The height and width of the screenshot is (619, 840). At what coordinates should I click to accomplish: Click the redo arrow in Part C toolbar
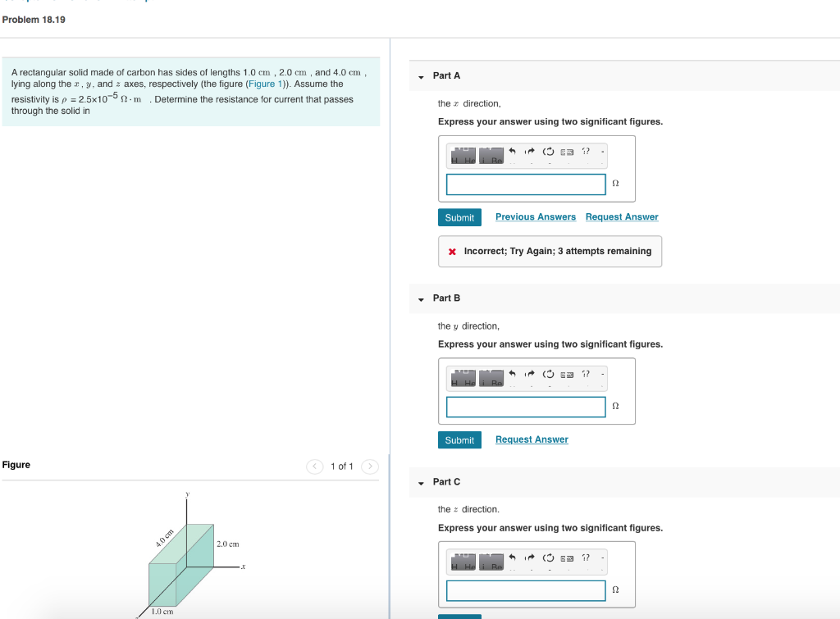(x=530, y=558)
